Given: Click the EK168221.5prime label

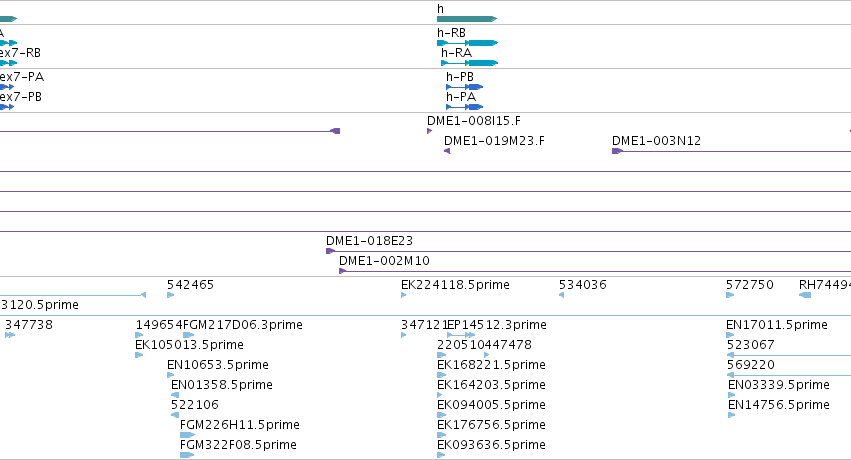Looking at the screenshot, I should (x=491, y=365).
